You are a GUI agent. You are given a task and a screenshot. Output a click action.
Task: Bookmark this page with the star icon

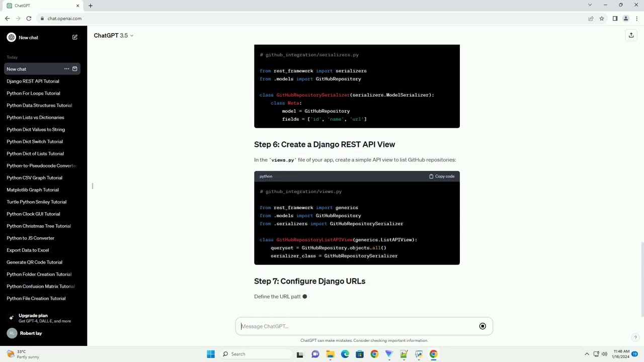[601, 19]
